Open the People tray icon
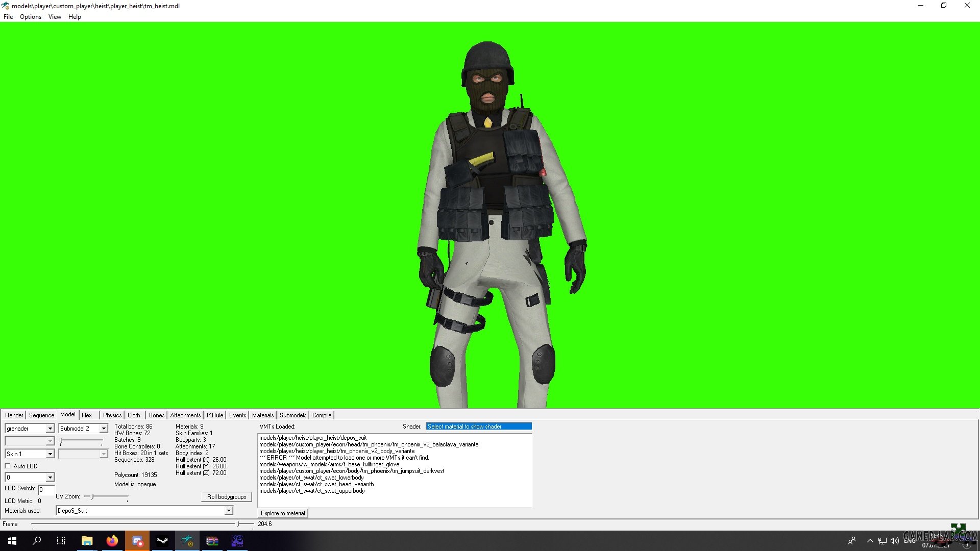The width and height of the screenshot is (980, 551). [852, 541]
